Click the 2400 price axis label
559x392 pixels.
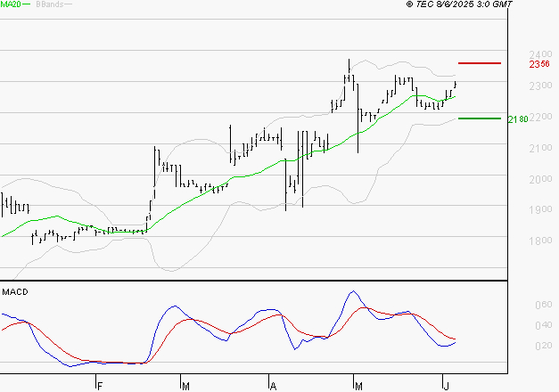(x=538, y=54)
